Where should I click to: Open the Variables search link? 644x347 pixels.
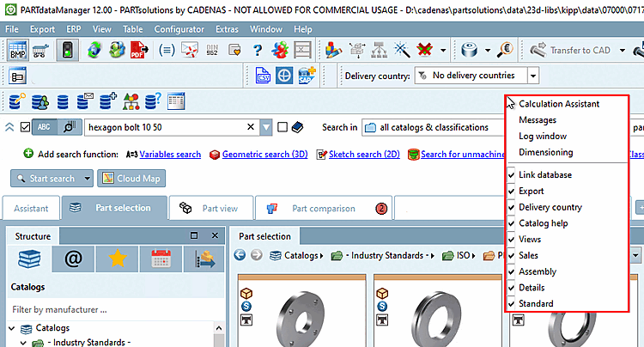(x=170, y=155)
